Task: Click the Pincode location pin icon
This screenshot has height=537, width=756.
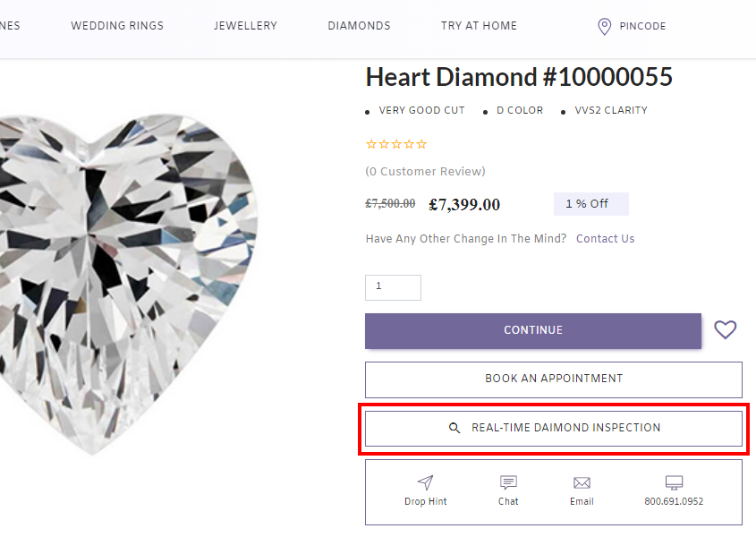Action: click(x=604, y=26)
